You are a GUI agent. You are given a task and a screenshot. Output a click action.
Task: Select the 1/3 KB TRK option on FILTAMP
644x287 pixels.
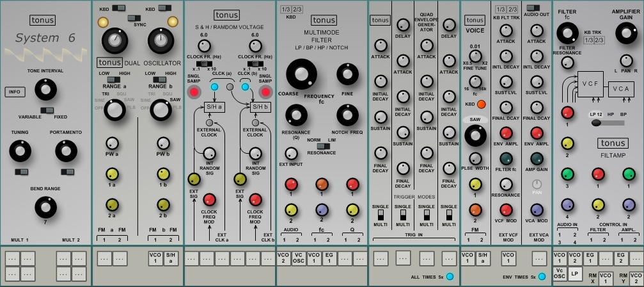click(588, 40)
